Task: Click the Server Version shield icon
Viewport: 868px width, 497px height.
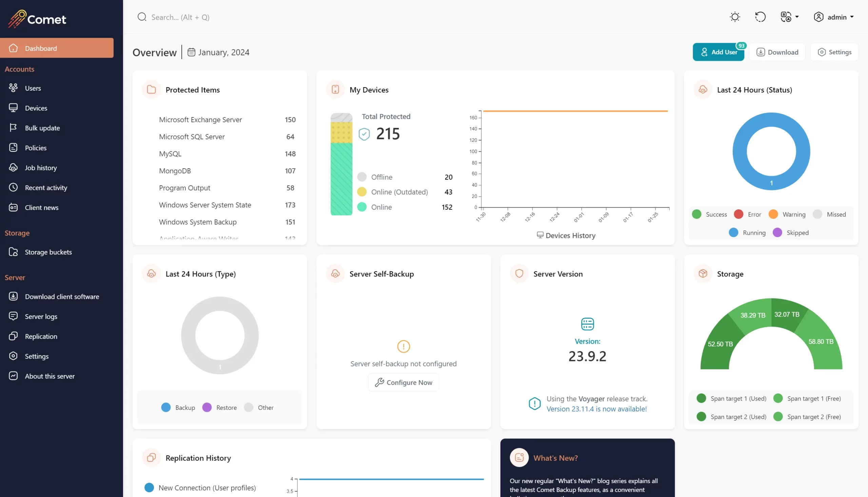Action: pos(519,274)
